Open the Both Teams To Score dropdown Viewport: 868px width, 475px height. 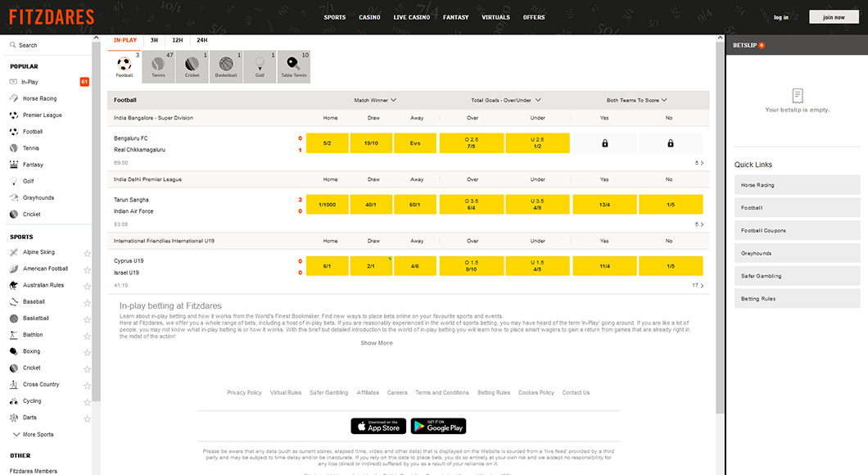637,100
